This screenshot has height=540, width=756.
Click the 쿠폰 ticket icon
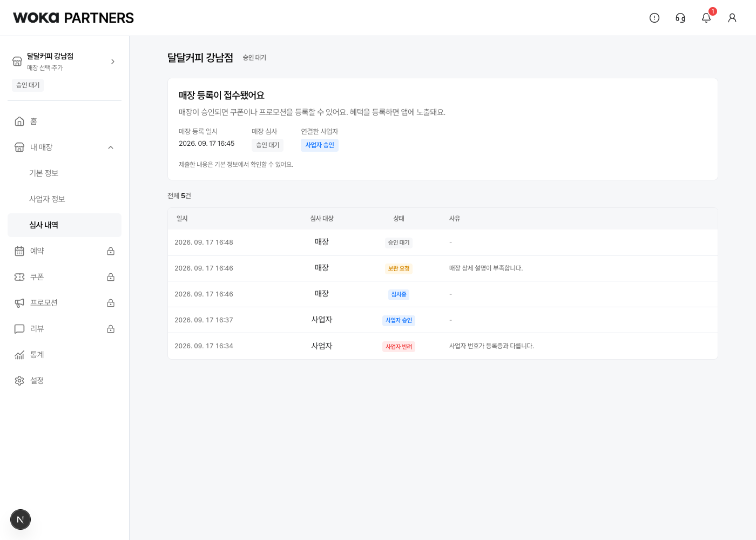coord(19,277)
